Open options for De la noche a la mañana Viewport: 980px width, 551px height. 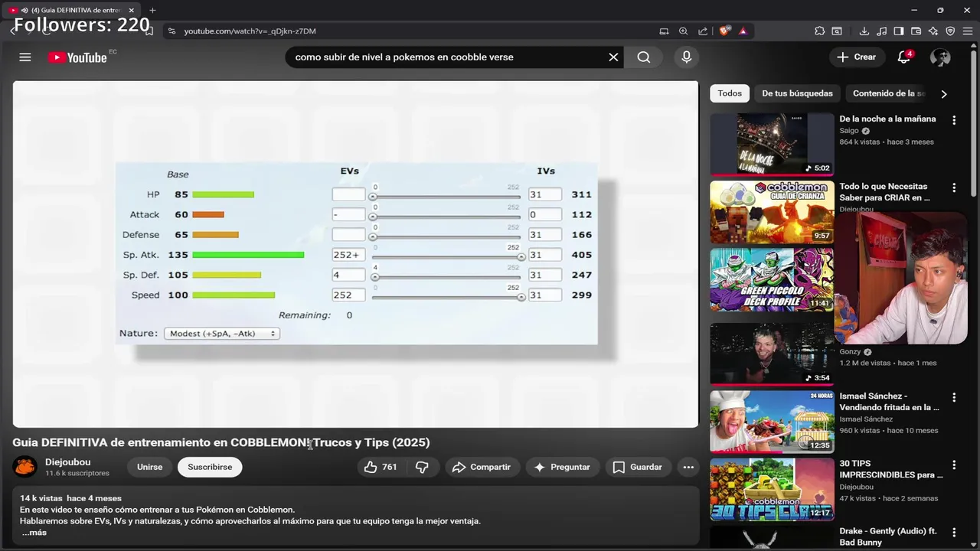click(x=954, y=120)
